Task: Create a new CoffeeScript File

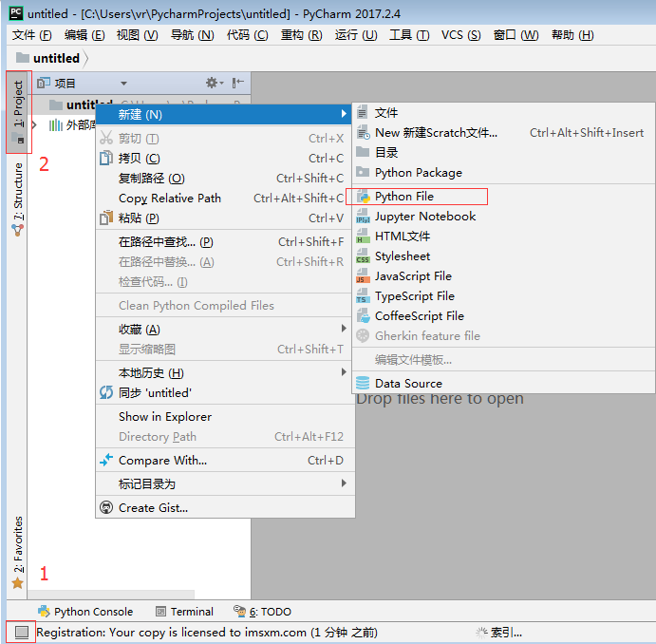Action: point(503,316)
